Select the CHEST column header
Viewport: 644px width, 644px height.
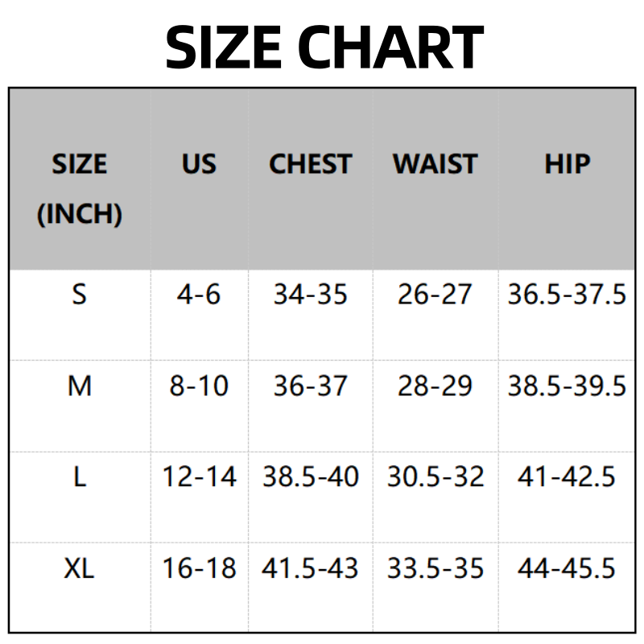pos(310,164)
